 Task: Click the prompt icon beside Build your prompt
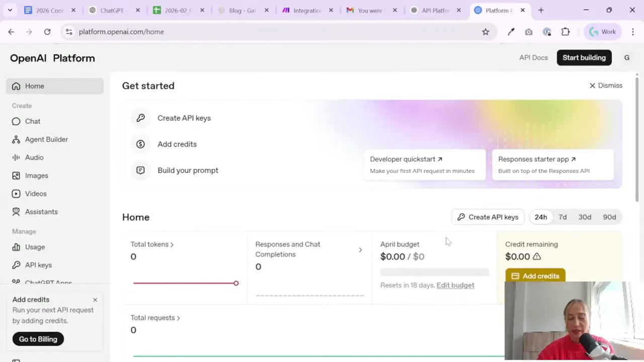point(140,170)
